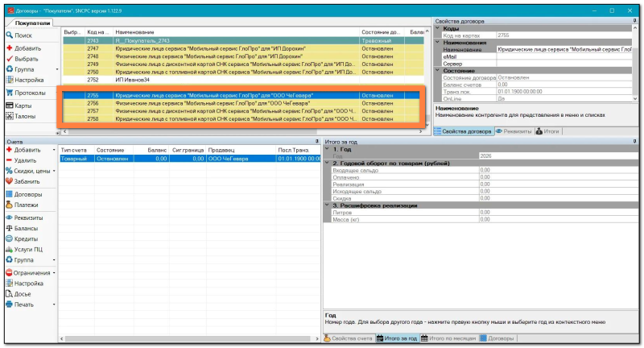Open Поиск search in the contracts sidebar
The width and height of the screenshot is (644, 348).
coord(19,35)
